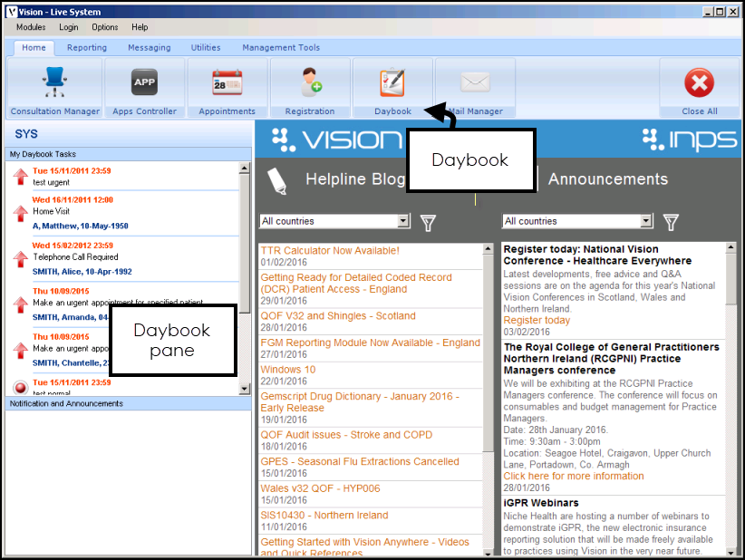Screen dimensions: 745x560
Task: Click red circle icon on last task
Action: click(x=21, y=388)
